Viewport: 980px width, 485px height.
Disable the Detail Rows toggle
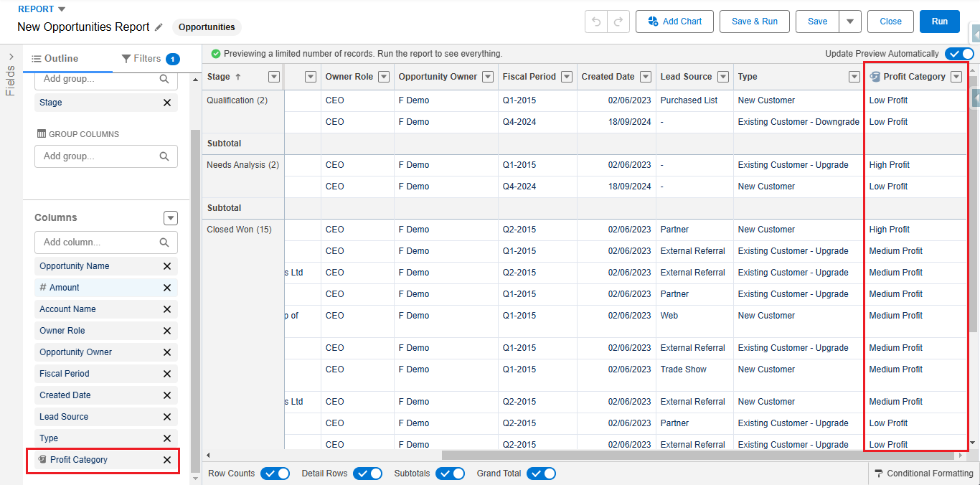coord(367,474)
